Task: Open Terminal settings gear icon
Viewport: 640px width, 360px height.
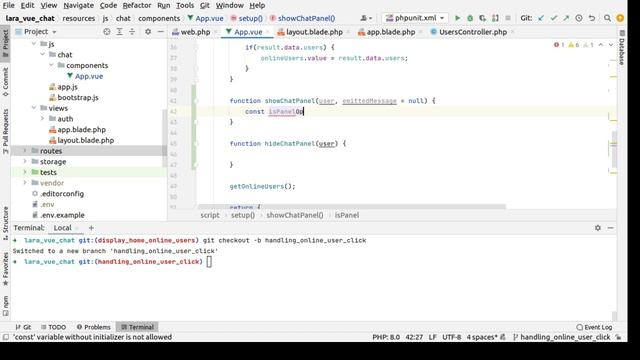Action: coord(598,228)
